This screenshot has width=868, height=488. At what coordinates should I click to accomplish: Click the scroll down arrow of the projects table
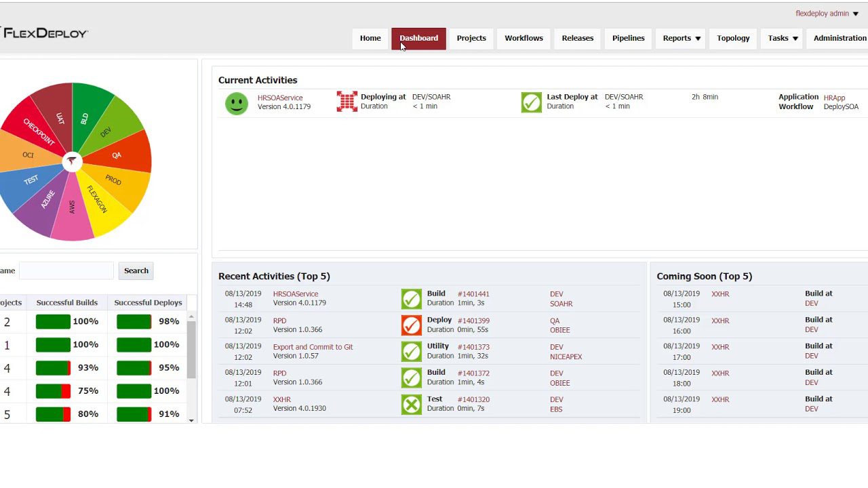click(x=191, y=420)
